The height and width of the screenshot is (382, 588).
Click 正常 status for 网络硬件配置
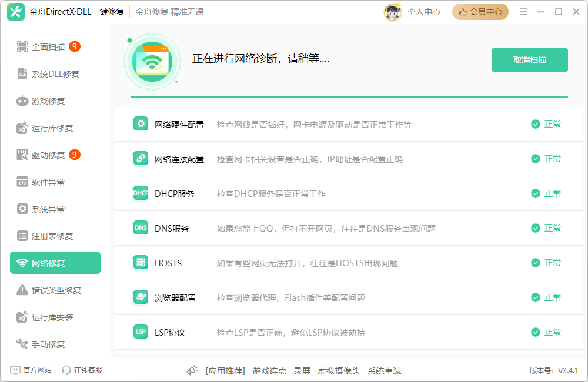pyautogui.click(x=552, y=124)
